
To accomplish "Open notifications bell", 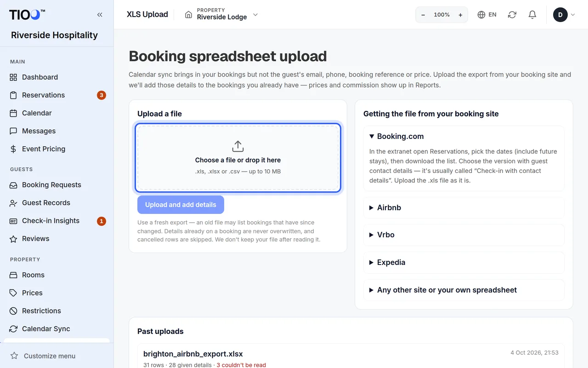I will pos(532,15).
